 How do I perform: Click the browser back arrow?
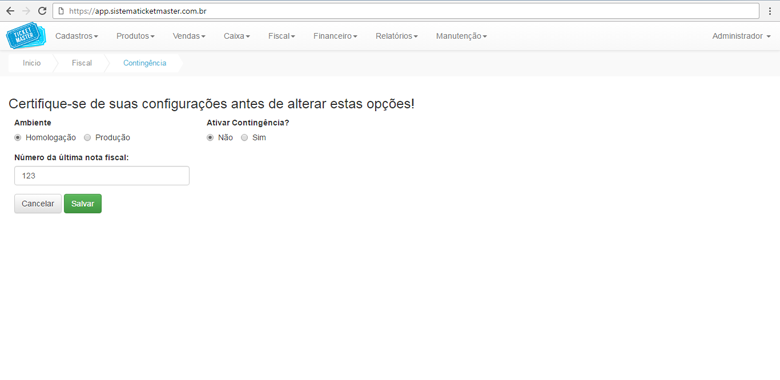pyautogui.click(x=10, y=11)
